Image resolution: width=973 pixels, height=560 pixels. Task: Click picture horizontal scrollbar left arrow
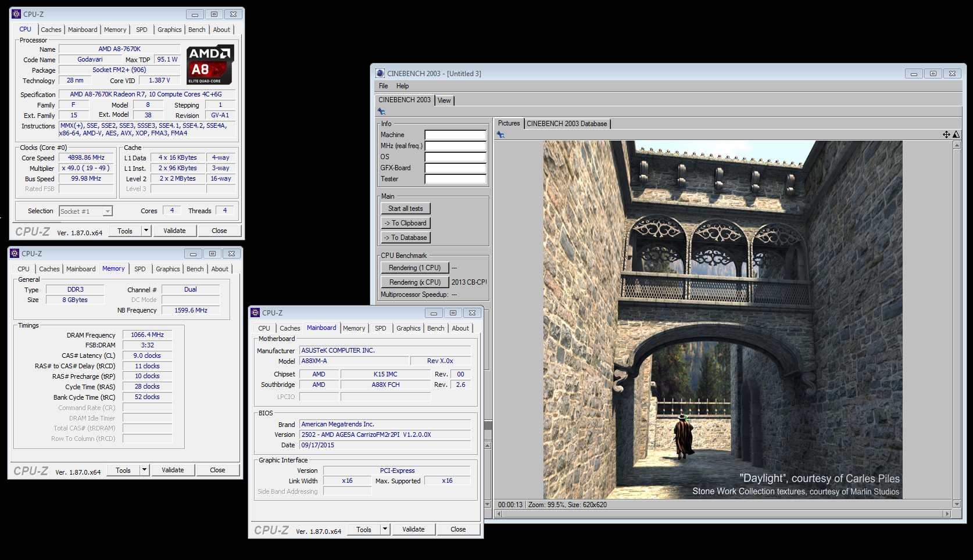click(x=498, y=514)
